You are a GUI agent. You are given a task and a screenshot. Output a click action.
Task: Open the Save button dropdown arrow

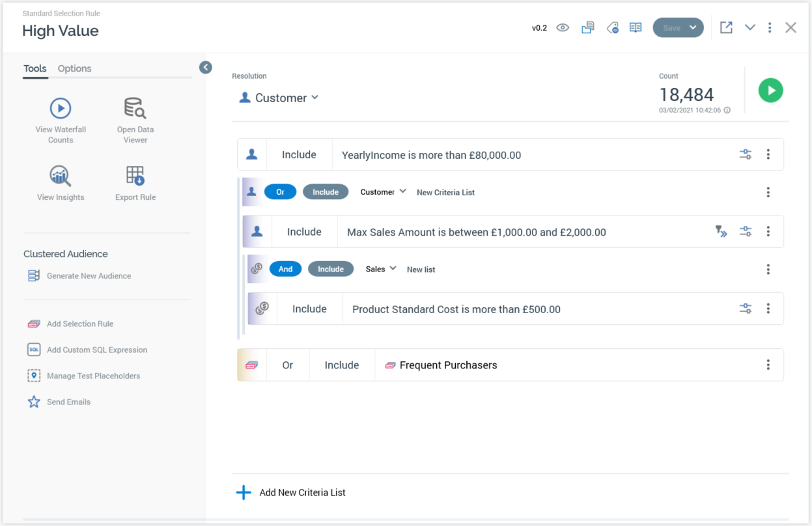(693, 28)
